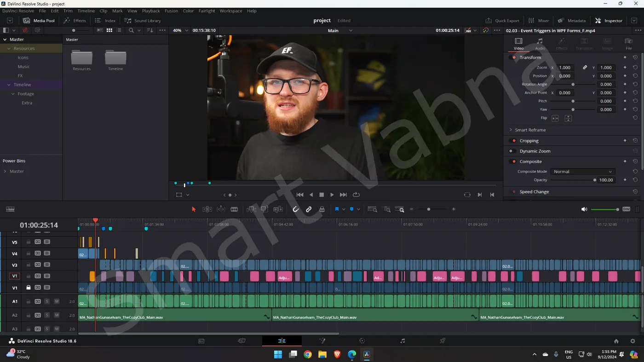Open the Timeline menu
The image size is (644, 362).
(x=86, y=11)
